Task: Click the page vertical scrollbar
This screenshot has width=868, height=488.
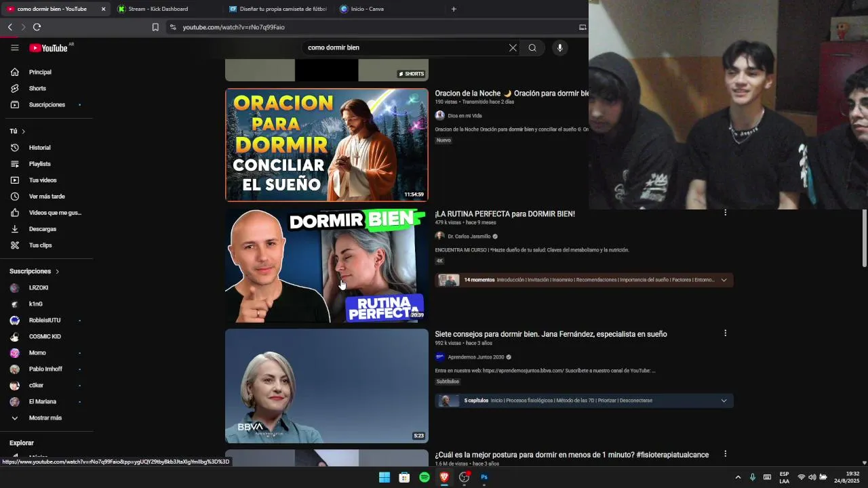Action: [x=864, y=239]
